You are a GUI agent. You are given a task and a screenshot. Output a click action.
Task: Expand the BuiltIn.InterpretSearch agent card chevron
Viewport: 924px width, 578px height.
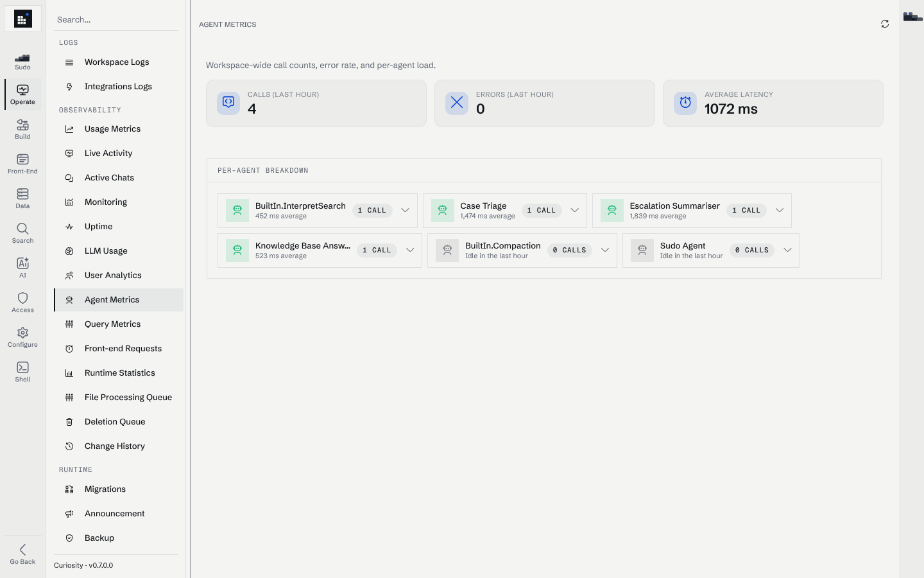click(x=405, y=210)
